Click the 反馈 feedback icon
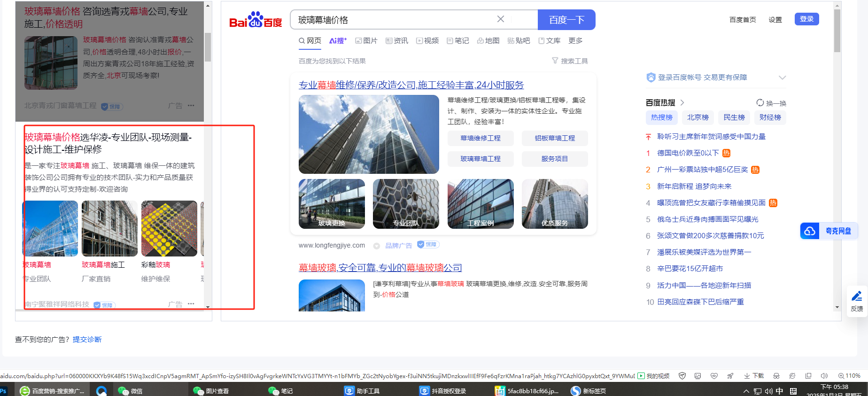868x396 pixels. pos(857,296)
